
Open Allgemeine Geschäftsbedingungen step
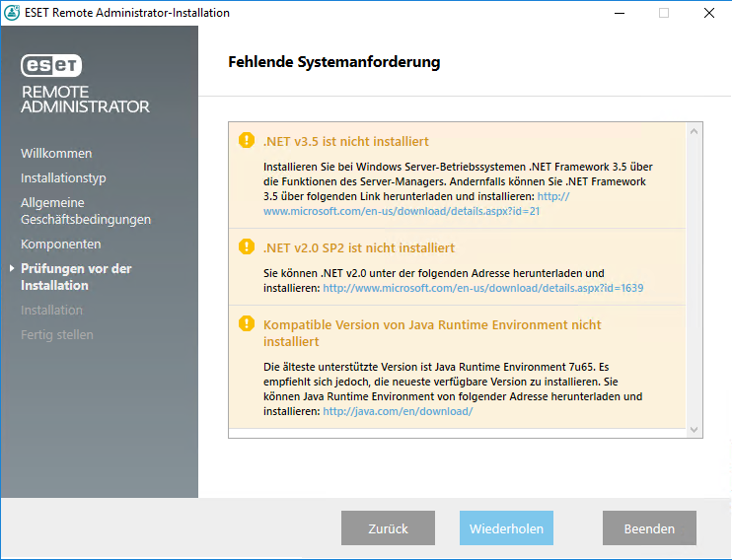[x=86, y=211]
